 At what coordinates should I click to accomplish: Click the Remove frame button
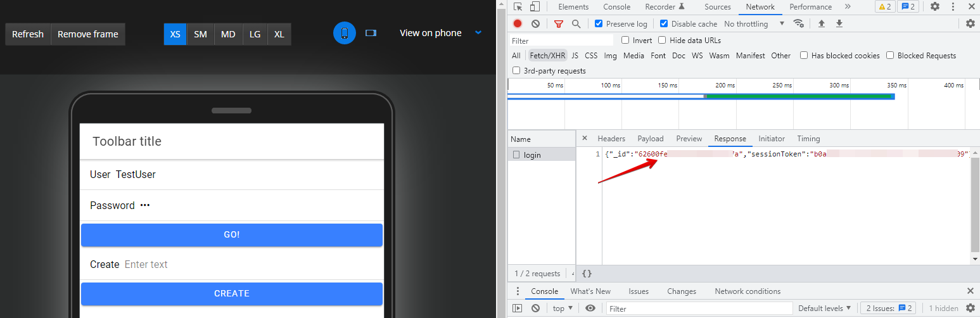coord(88,34)
